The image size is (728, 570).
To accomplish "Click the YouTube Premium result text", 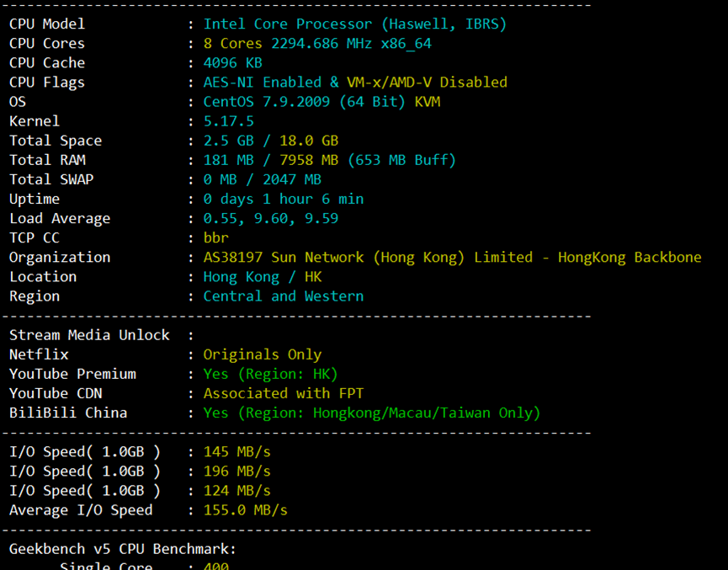I will point(270,374).
